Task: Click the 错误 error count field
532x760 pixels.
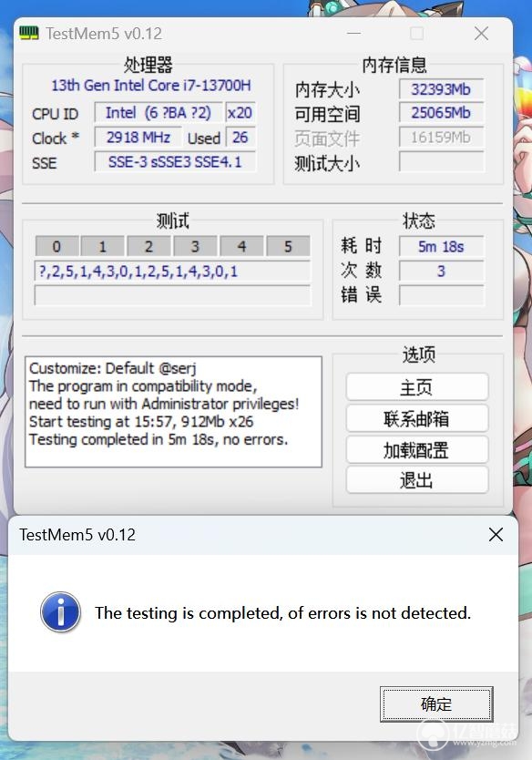Action: tap(442, 295)
